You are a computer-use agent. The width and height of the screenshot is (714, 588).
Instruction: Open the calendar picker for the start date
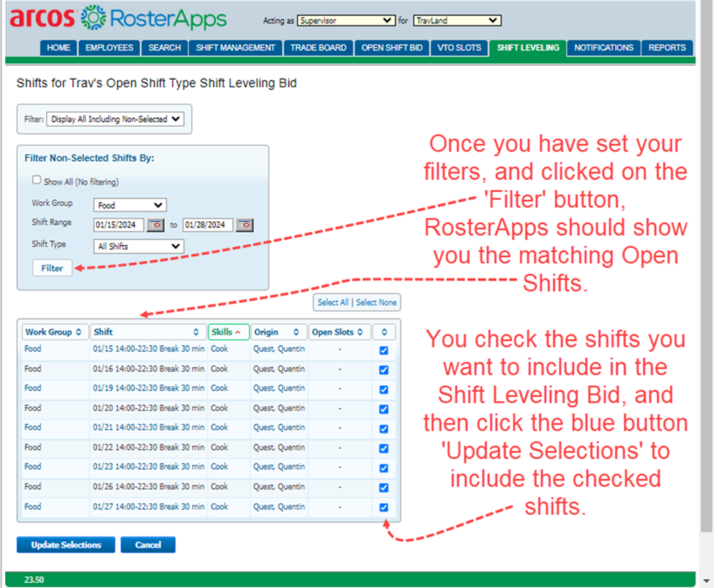pyautogui.click(x=154, y=226)
